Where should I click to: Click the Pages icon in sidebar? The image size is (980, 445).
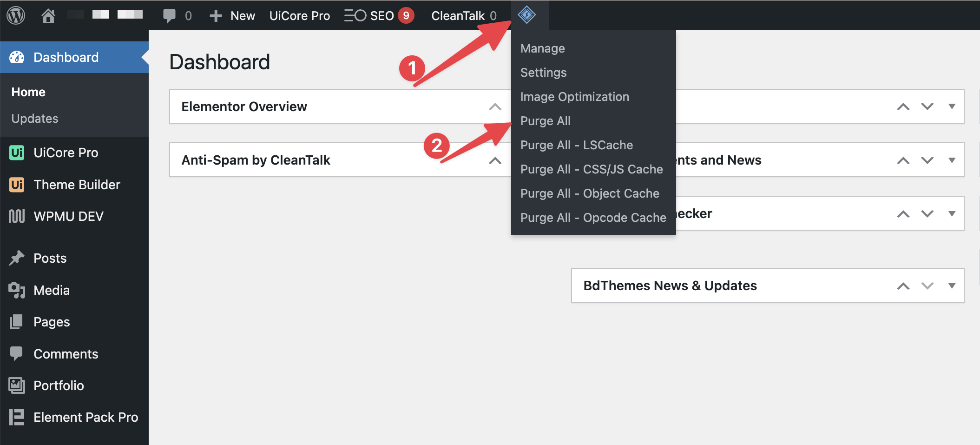point(17,322)
